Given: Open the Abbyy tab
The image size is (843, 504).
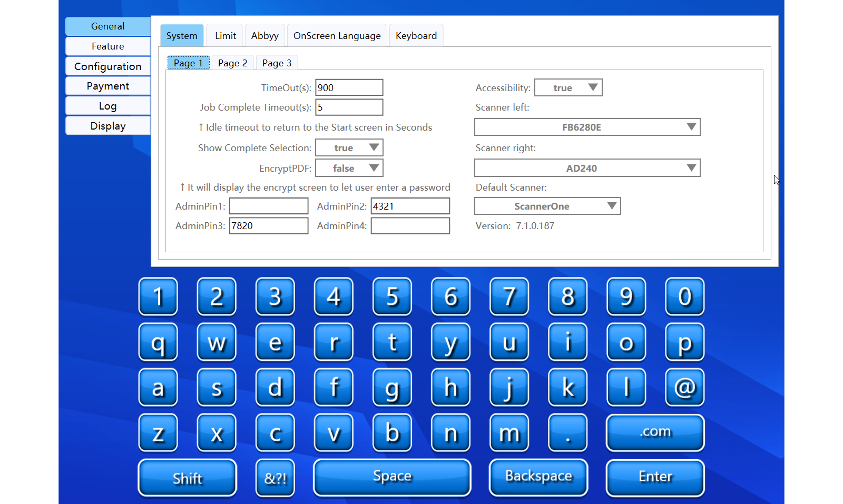Looking at the screenshot, I should pyautogui.click(x=264, y=35).
